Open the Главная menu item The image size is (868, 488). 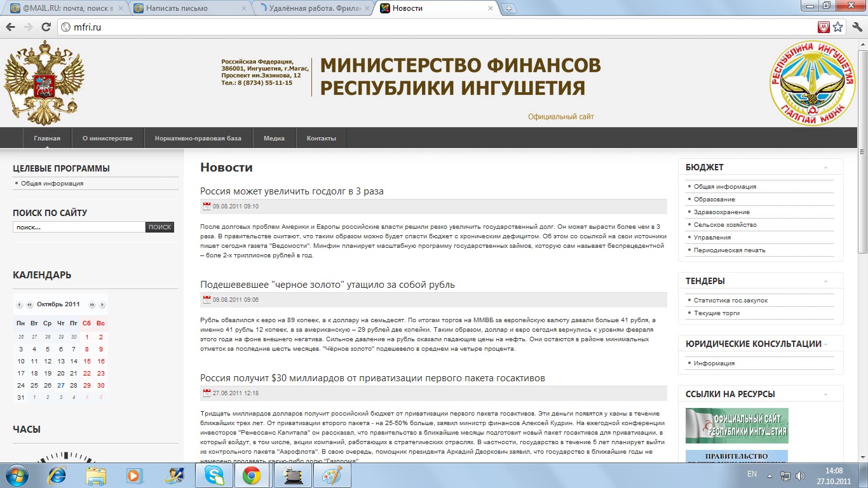pyautogui.click(x=47, y=138)
